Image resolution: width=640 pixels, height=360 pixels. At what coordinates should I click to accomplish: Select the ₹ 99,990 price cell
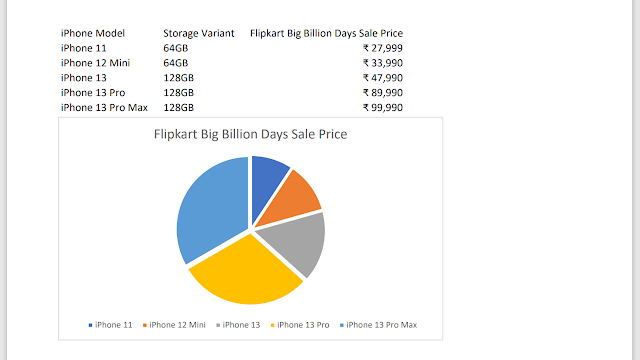[x=382, y=108]
